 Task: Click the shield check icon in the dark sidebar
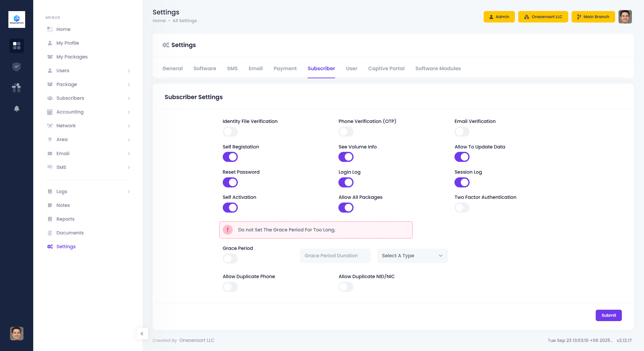tap(16, 67)
